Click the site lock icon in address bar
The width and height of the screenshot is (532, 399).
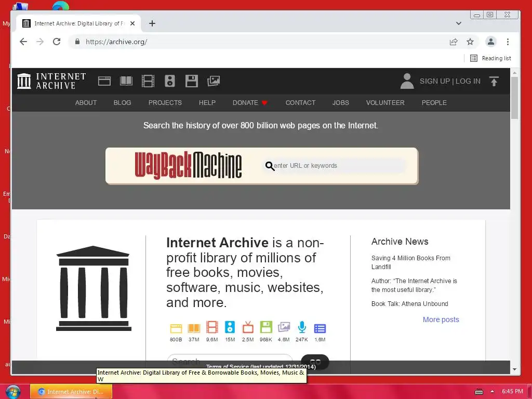[x=77, y=42]
